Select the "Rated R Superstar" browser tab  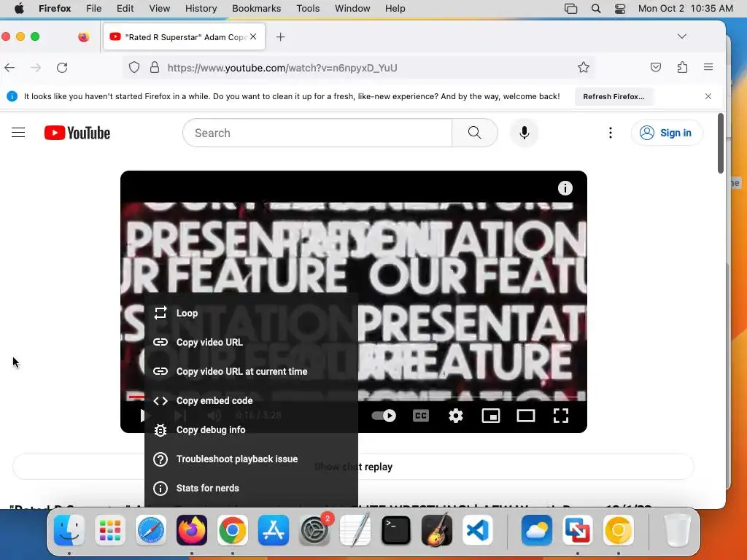(x=184, y=36)
